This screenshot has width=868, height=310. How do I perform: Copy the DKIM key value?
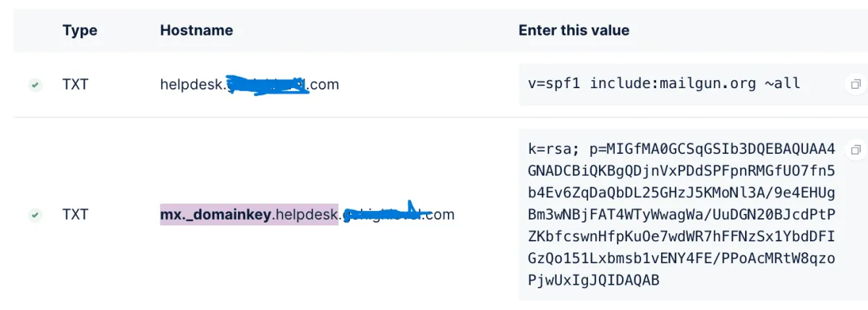(854, 150)
